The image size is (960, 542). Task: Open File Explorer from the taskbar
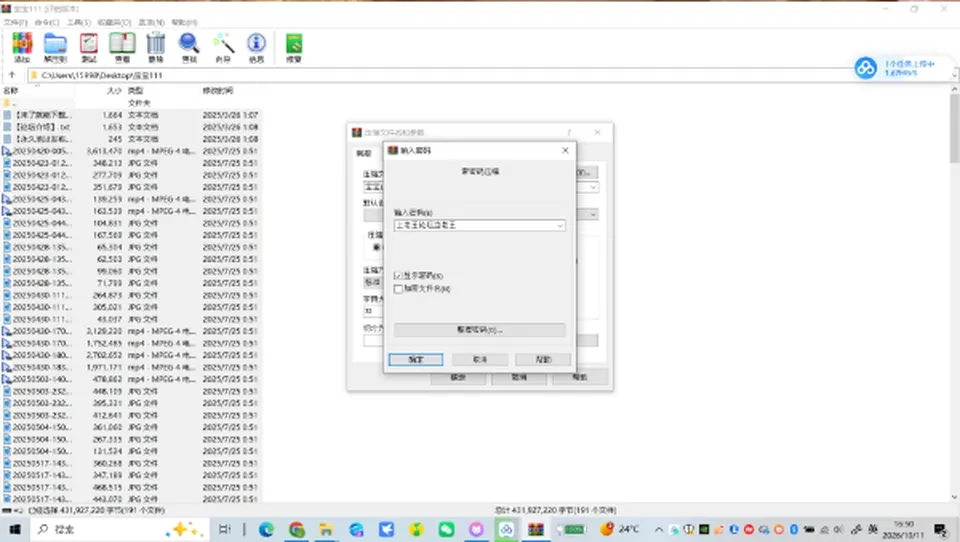326,529
